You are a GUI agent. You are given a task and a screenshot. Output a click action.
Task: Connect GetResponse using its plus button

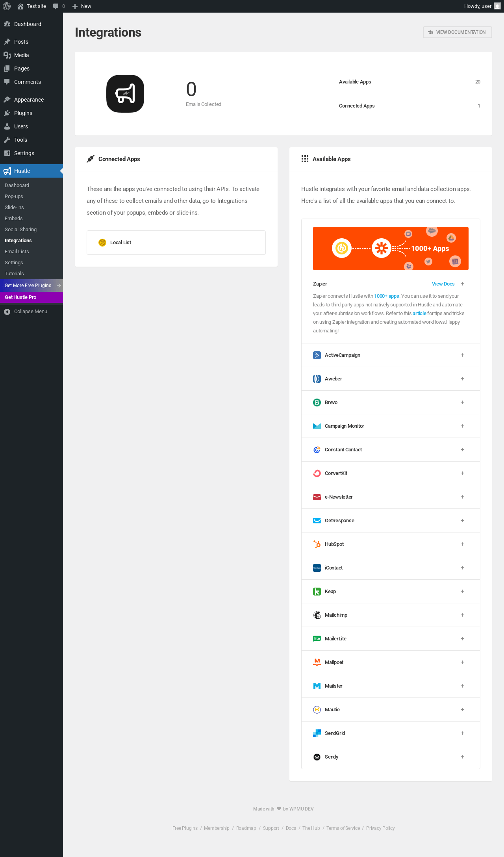click(462, 521)
